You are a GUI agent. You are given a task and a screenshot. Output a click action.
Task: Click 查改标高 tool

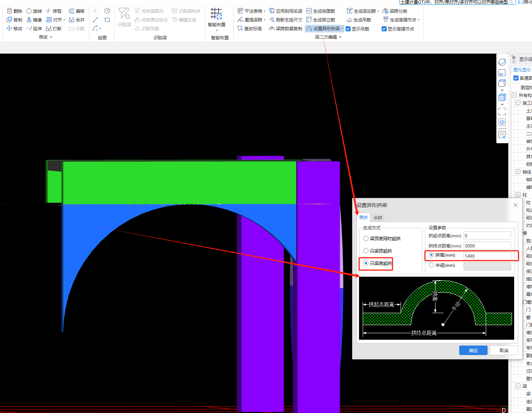[x=250, y=28]
